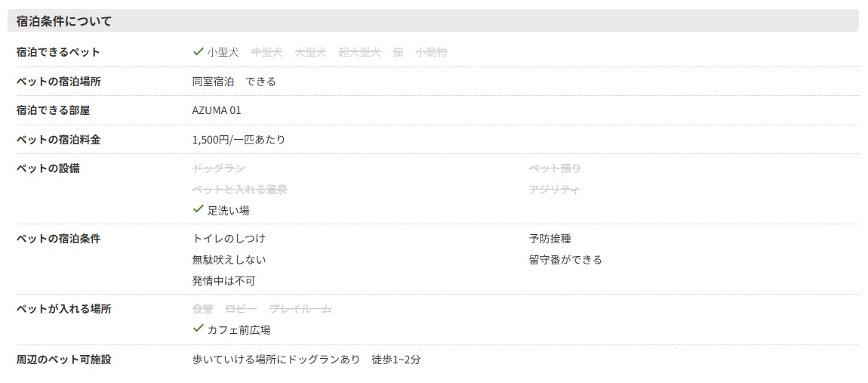
Task: Click the 1,500円/一匹あたり pet fee text
Action: pos(239,140)
